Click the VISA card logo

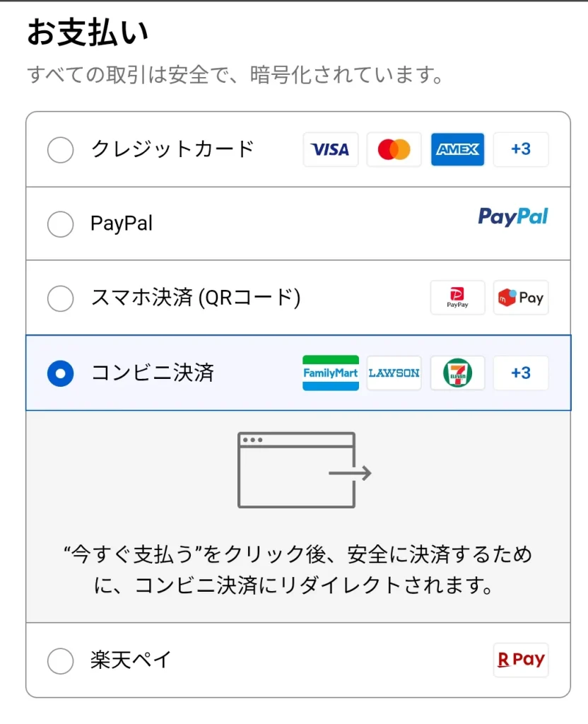(x=331, y=149)
